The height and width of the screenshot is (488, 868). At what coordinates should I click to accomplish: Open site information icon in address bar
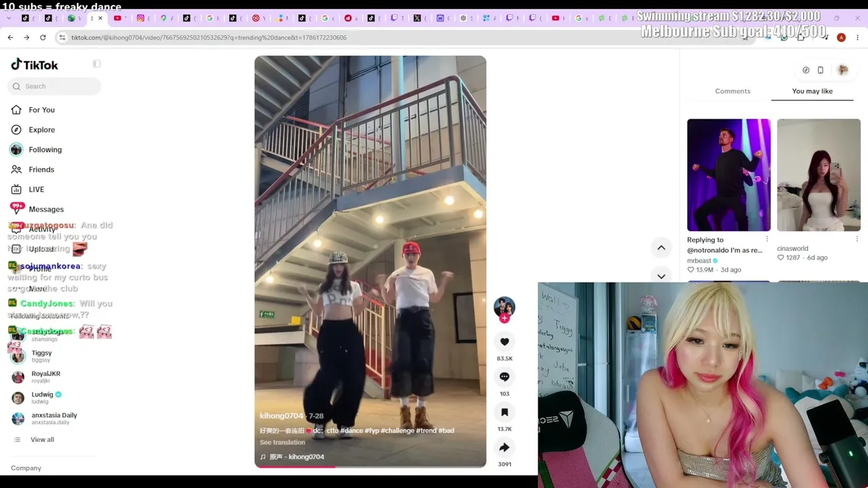[63, 37]
